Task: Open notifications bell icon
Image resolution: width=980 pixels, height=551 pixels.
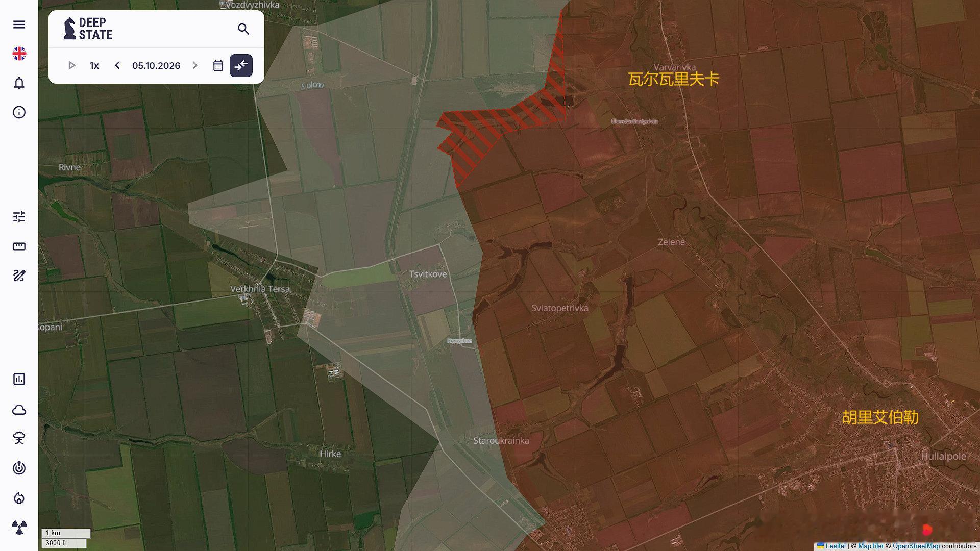Action: [x=19, y=83]
